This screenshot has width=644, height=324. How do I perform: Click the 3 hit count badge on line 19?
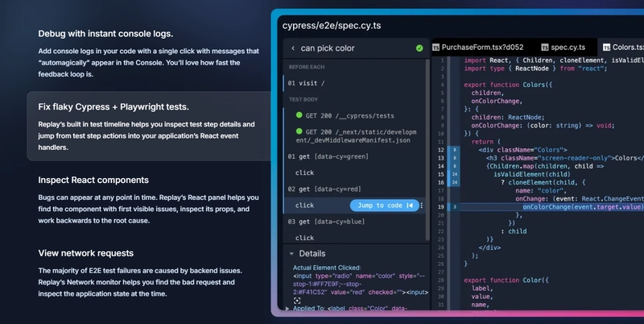point(454,207)
